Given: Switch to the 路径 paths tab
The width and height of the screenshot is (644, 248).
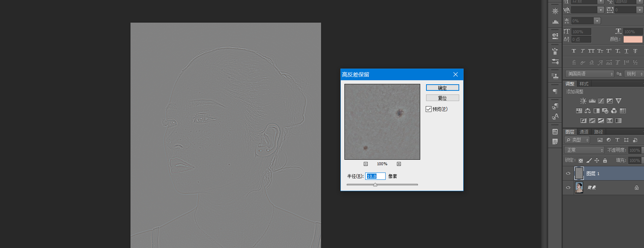Looking at the screenshot, I should [x=598, y=132].
